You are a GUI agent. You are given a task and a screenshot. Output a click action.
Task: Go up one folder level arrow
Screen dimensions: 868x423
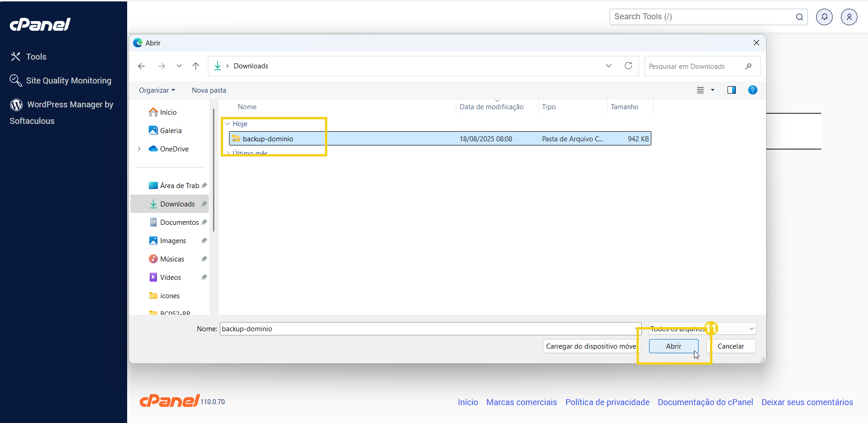(196, 66)
